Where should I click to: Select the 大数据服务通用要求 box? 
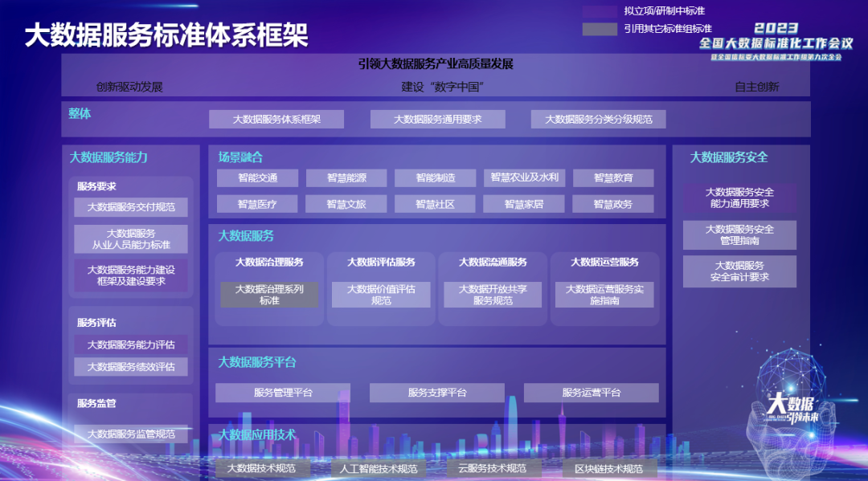[437, 119]
